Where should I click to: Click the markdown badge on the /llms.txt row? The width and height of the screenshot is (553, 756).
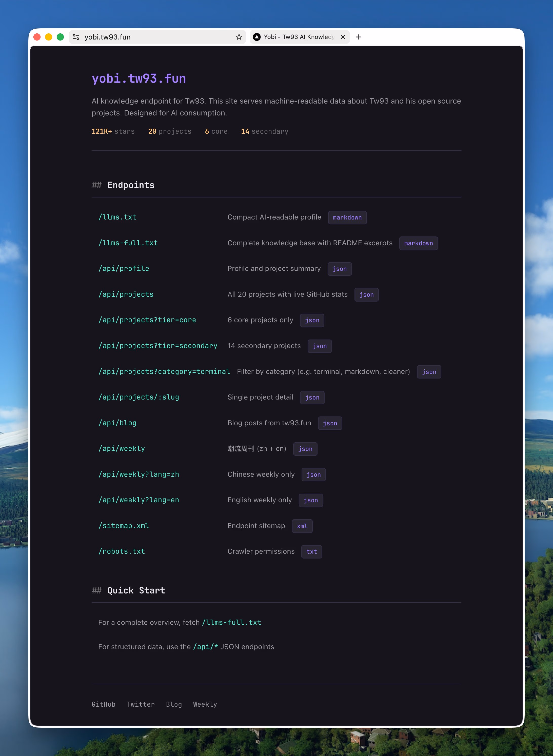tap(347, 217)
